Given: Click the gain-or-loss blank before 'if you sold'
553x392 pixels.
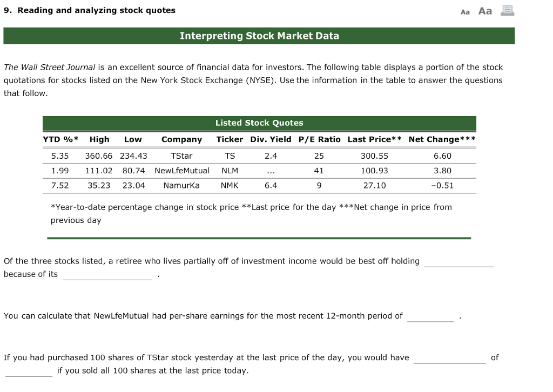Looking at the screenshot, I should click(x=28, y=374).
